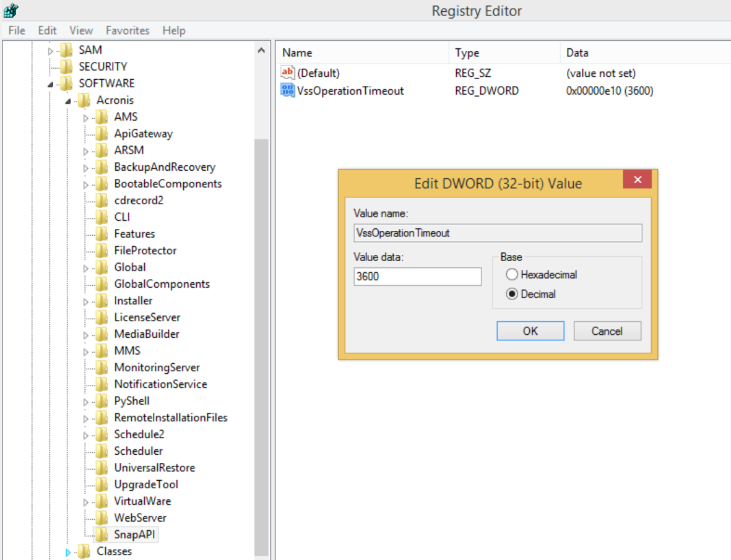Viewport: 731px width, 560px height.
Task: Click the Global folder icon
Action: [x=102, y=267]
